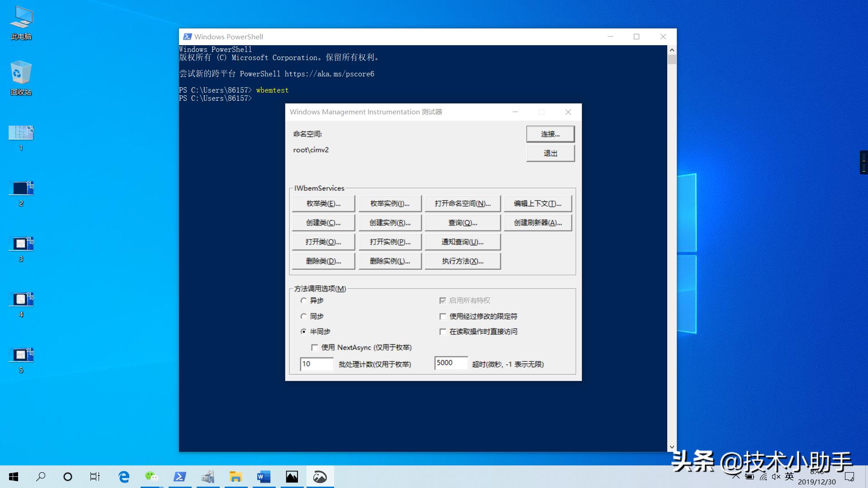Open WeChat from the taskbar
868x488 pixels.
(151, 477)
